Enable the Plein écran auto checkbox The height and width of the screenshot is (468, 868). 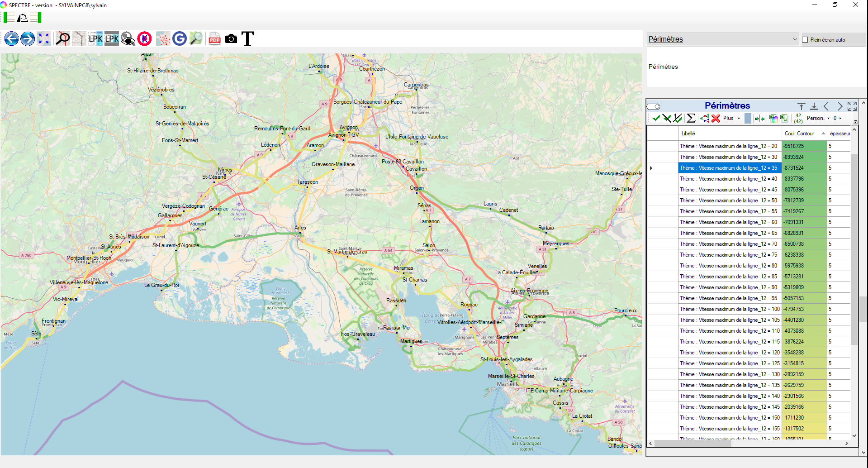[x=805, y=40]
